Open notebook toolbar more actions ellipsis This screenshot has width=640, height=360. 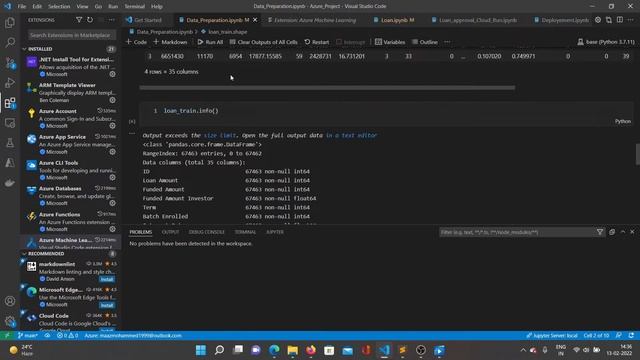447,42
